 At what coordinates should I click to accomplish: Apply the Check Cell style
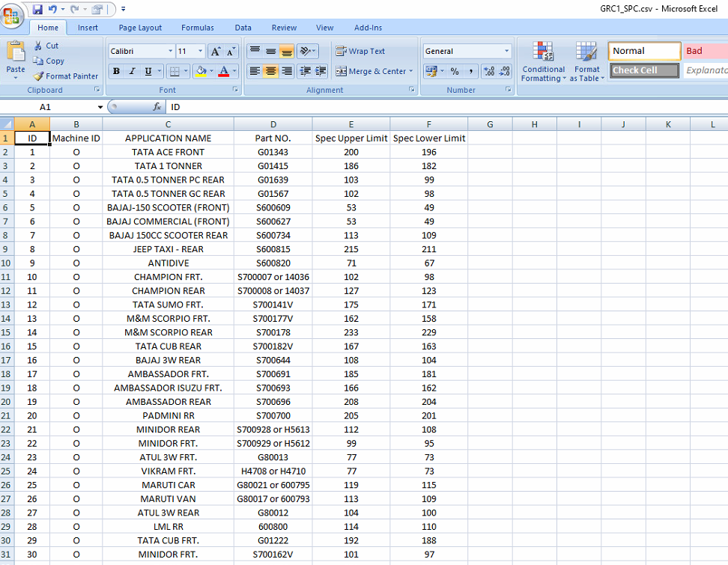[644, 70]
